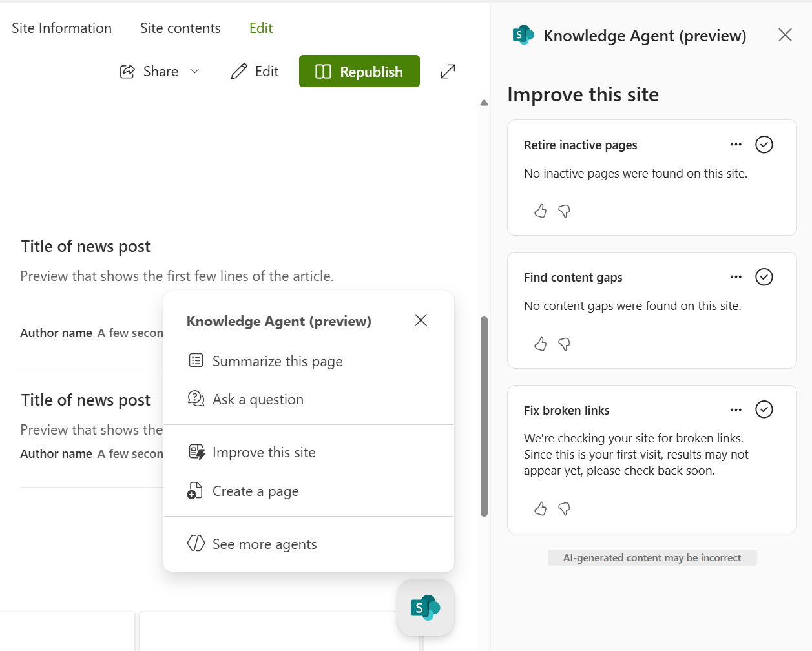Switch to the Site contents tab
812x651 pixels.
tap(180, 28)
